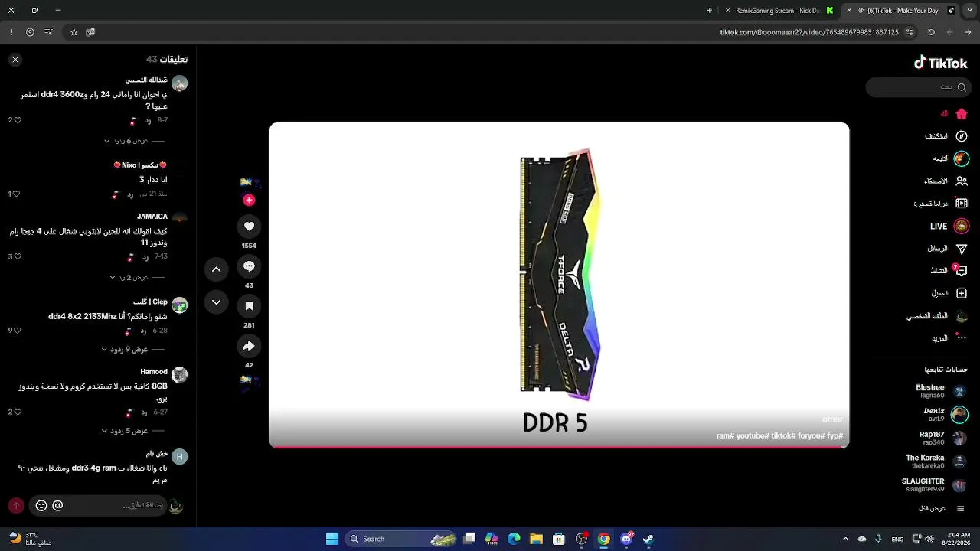980x551 pixels.
Task: Open the Chrome profile icon
Action: (x=30, y=32)
